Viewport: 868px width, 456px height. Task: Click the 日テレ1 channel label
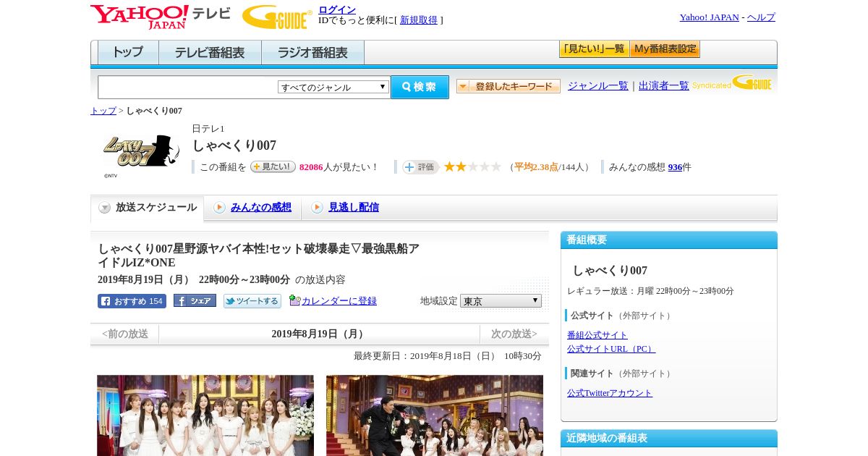coord(208,129)
